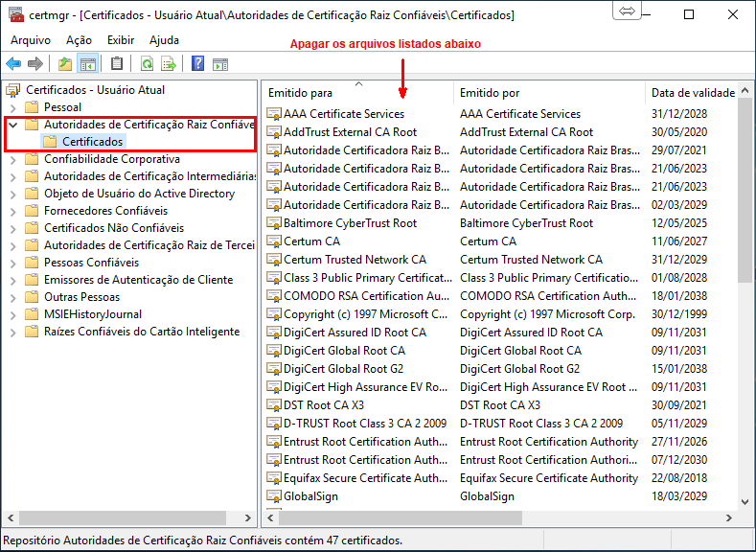Sort by Data de validade column header

point(692,93)
